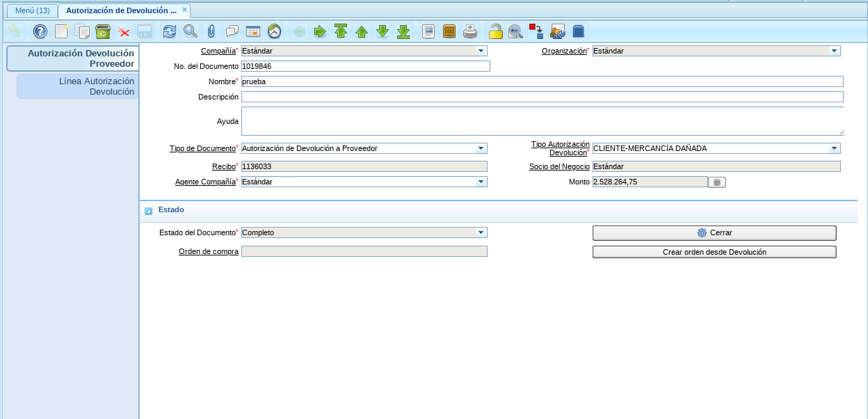Click Crear orden desde Devolución button

pyautogui.click(x=714, y=252)
